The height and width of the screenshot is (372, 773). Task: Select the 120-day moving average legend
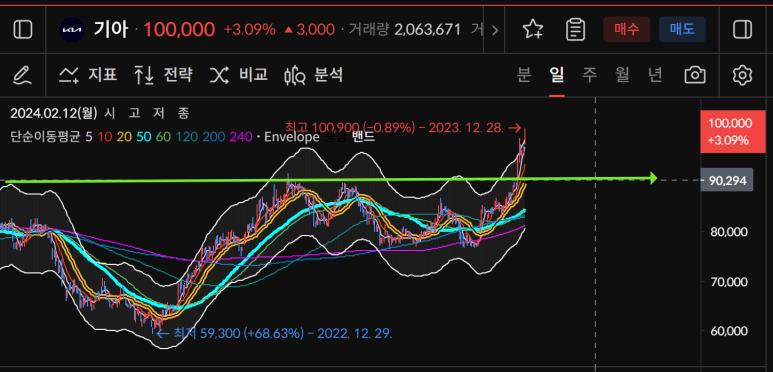186,137
